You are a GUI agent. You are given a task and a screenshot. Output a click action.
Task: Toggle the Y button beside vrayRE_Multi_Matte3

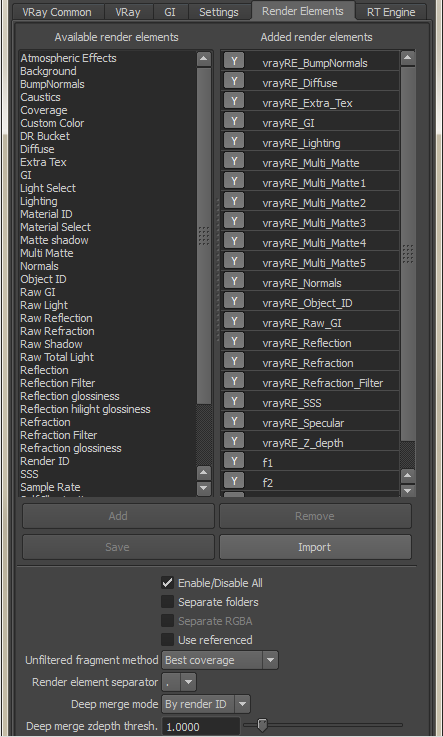coord(233,221)
